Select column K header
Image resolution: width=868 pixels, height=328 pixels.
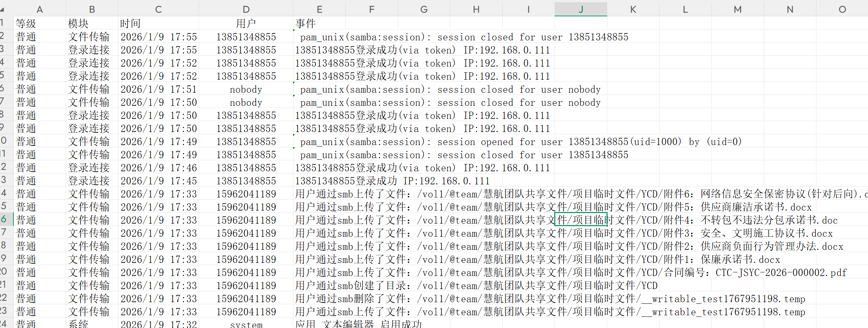click(633, 9)
